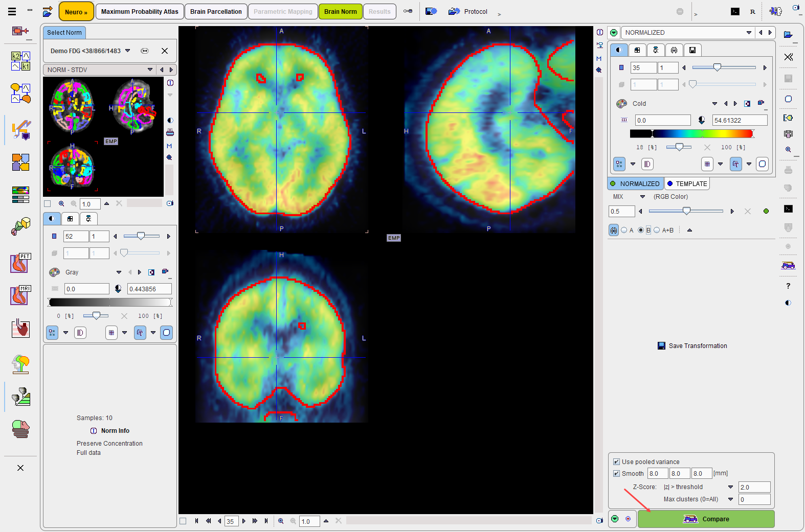
Task: Toggle Use pooled variance checkbox
Action: click(616, 462)
